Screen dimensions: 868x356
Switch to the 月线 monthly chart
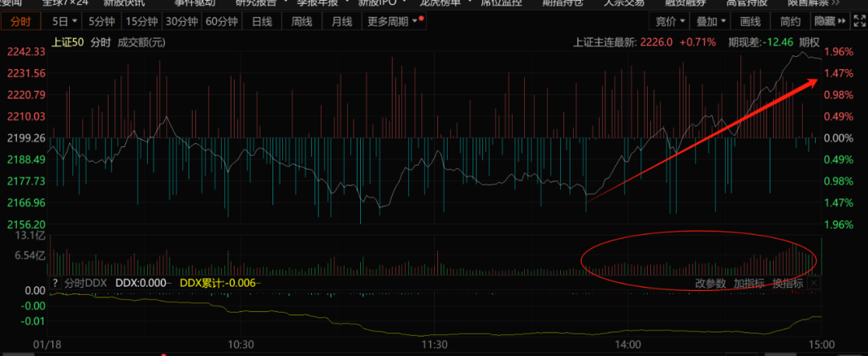pyautogui.click(x=342, y=23)
